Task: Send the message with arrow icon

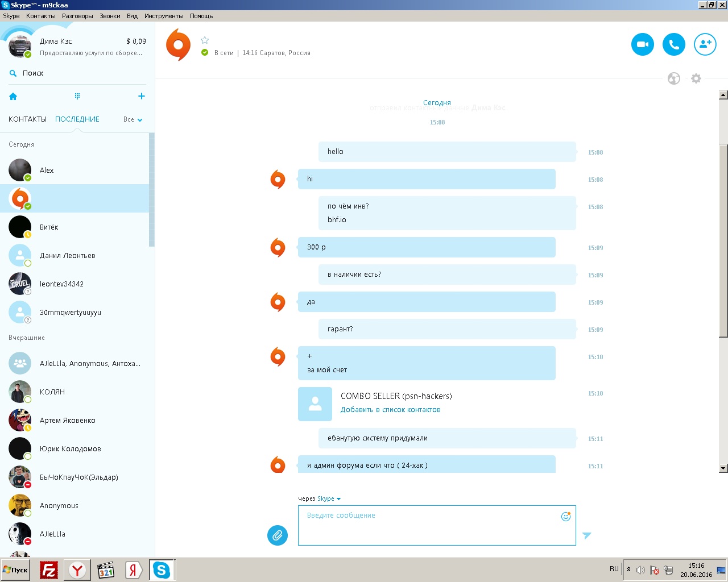Action: 587,535
